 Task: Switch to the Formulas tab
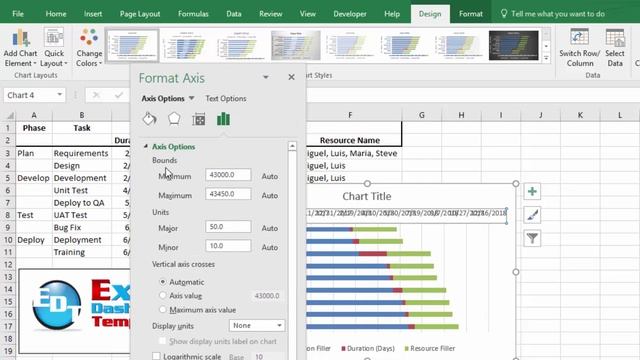tap(193, 13)
